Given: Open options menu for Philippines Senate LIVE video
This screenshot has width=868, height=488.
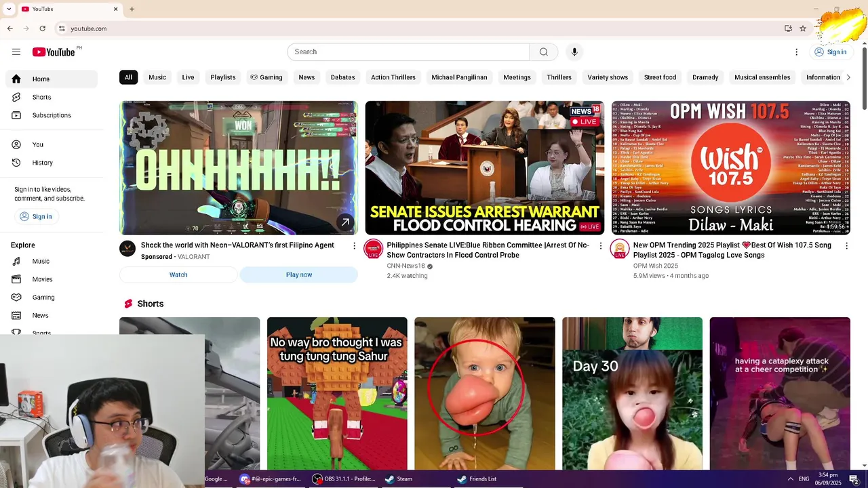Looking at the screenshot, I should point(600,246).
